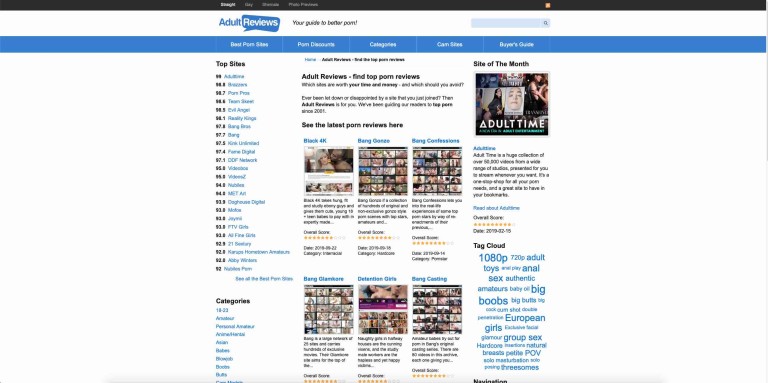This screenshot has height=383, width=768.
Task: Open the Adulttime link under the banner
Action: (x=484, y=148)
